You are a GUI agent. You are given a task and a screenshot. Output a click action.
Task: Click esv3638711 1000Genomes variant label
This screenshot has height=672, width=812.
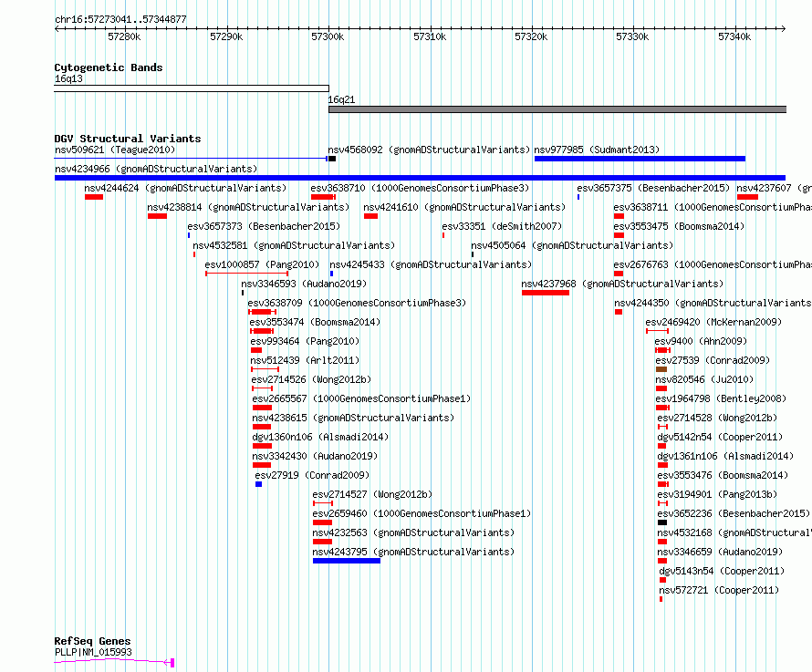(x=713, y=207)
